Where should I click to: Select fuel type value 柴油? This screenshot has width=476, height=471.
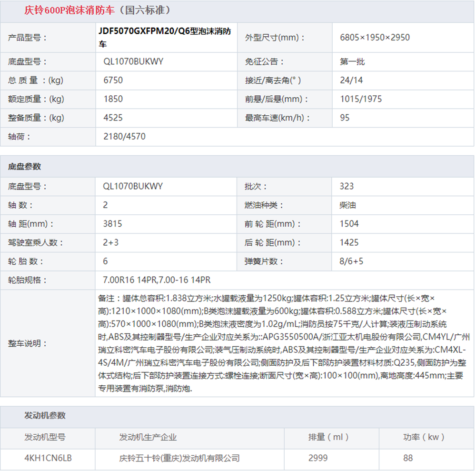coord(347,205)
